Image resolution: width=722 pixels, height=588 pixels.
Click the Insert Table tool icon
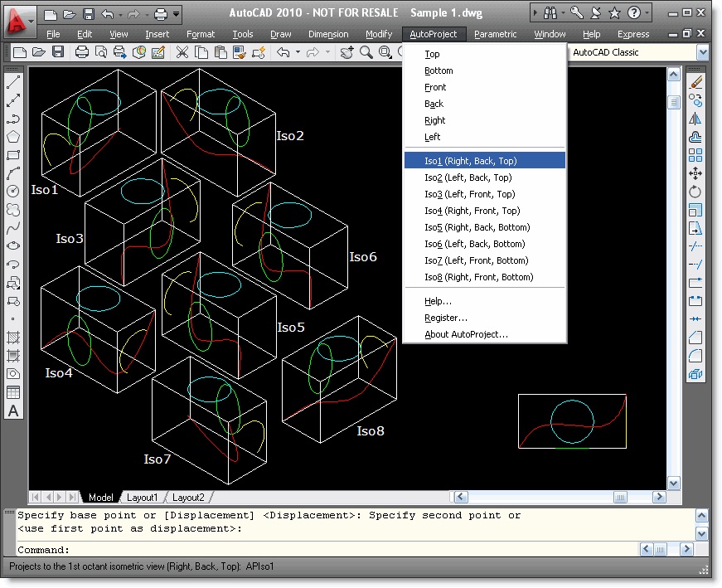(x=13, y=392)
